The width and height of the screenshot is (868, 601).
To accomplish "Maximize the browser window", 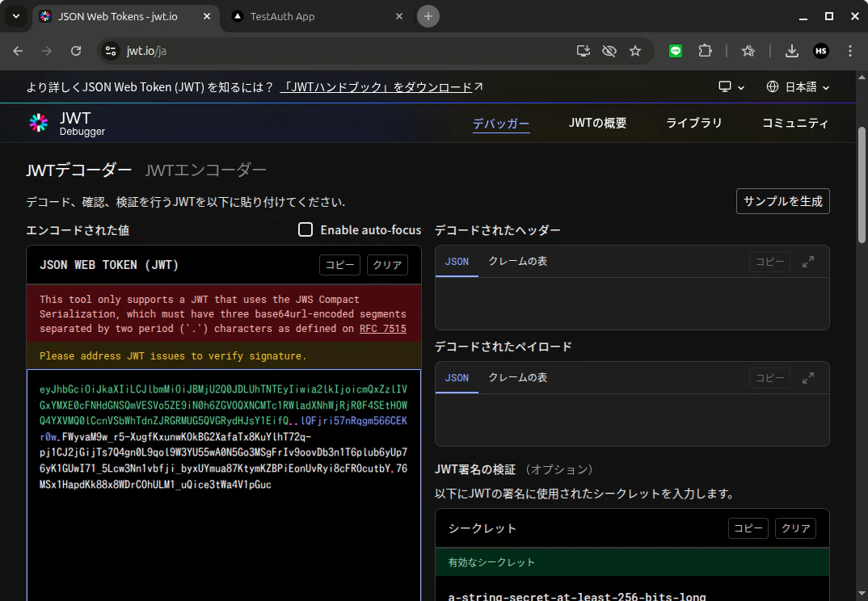I will click(828, 17).
